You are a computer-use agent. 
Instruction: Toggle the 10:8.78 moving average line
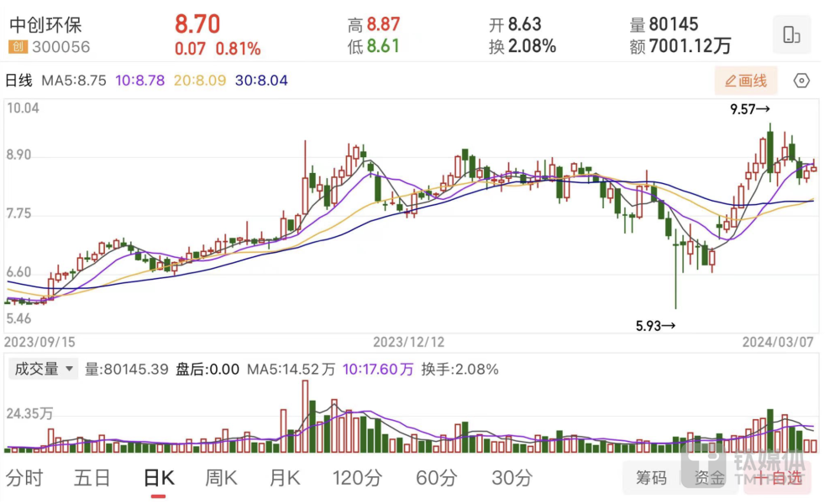coord(138,81)
